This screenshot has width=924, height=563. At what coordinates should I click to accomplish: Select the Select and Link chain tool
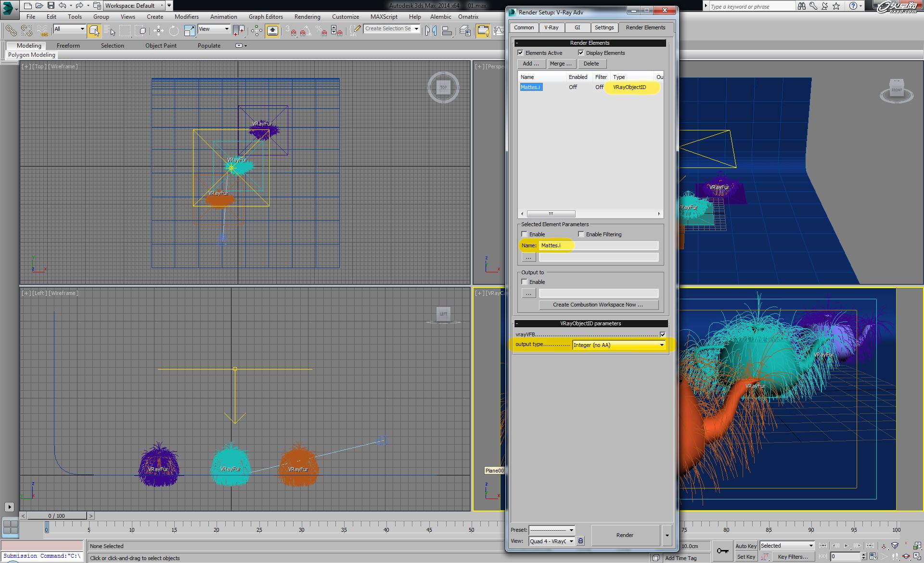click(x=11, y=31)
